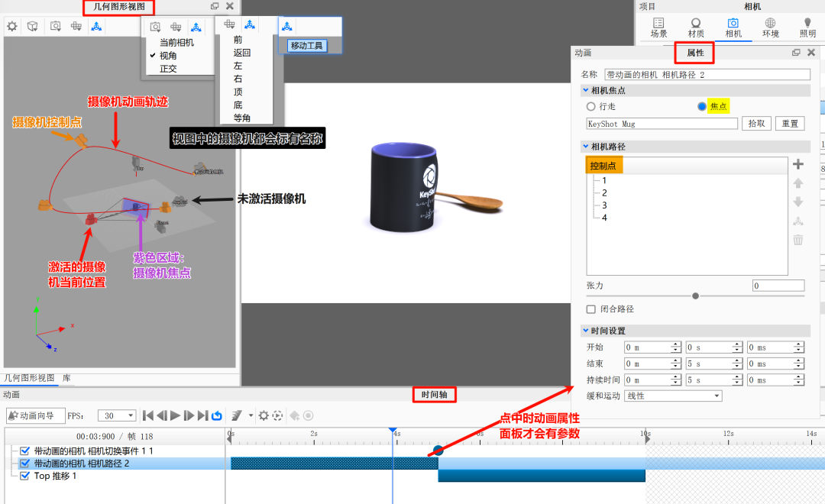Image resolution: width=825 pixels, height=504 pixels.
Task: Toggle 带动画的相机 相机路径 2 checkbox
Action: [x=24, y=464]
